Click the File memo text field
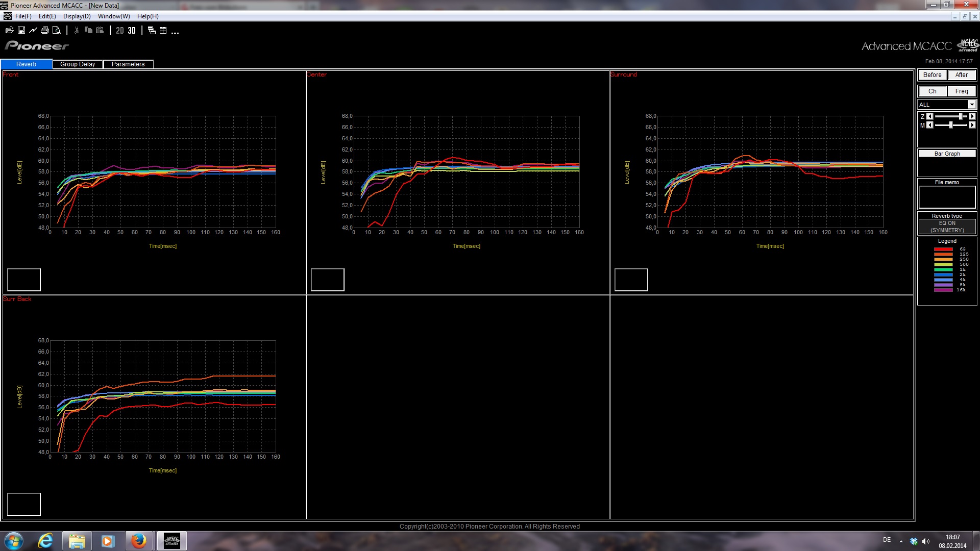The height and width of the screenshot is (551, 980). click(x=947, y=197)
